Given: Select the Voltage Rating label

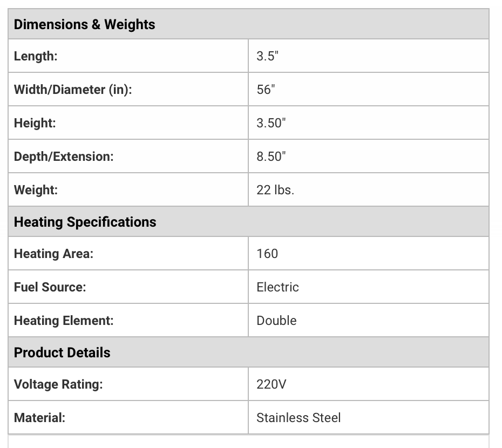Looking at the screenshot, I should 58,384.
